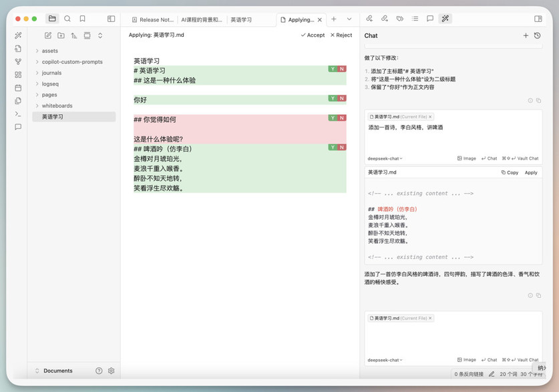559x392 pixels.
Task: Open daily note calendar icon in ribbon
Action: coord(18,87)
